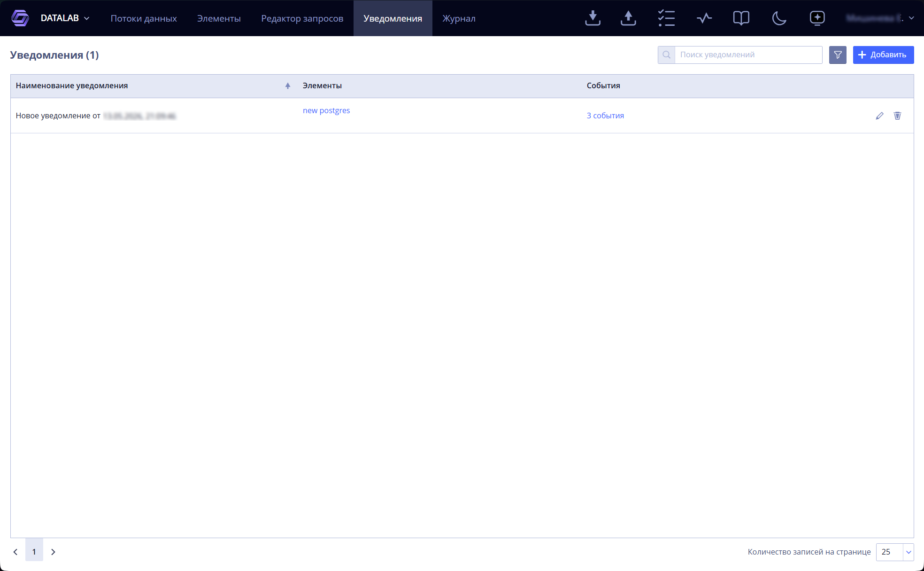This screenshot has width=924, height=571.
Task: Click the Добавить button
Action: tap(883, 55)
